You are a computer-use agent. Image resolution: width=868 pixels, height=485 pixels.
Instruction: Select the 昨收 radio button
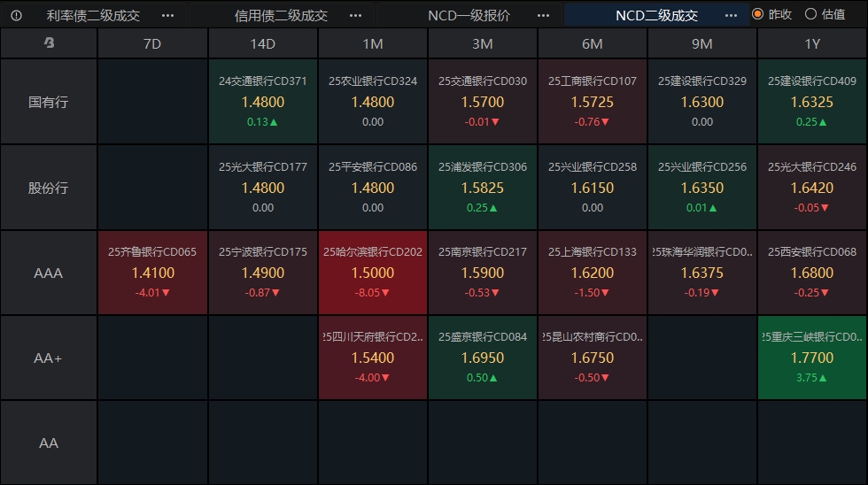(758, 14)
